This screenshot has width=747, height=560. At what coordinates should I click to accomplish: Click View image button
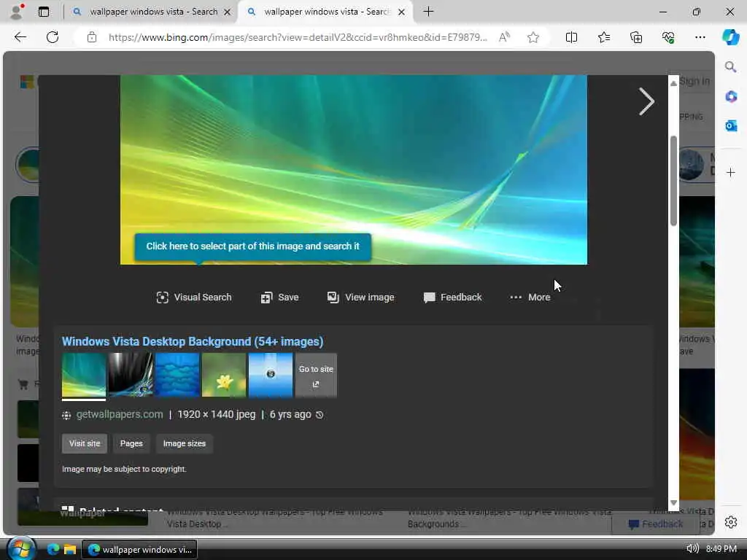tap(360, 297)
